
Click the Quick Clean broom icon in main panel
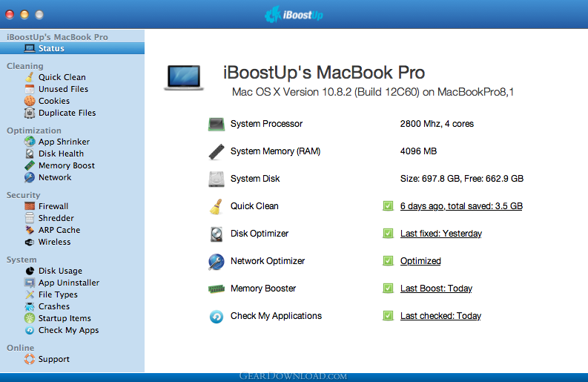pos(217,206)
